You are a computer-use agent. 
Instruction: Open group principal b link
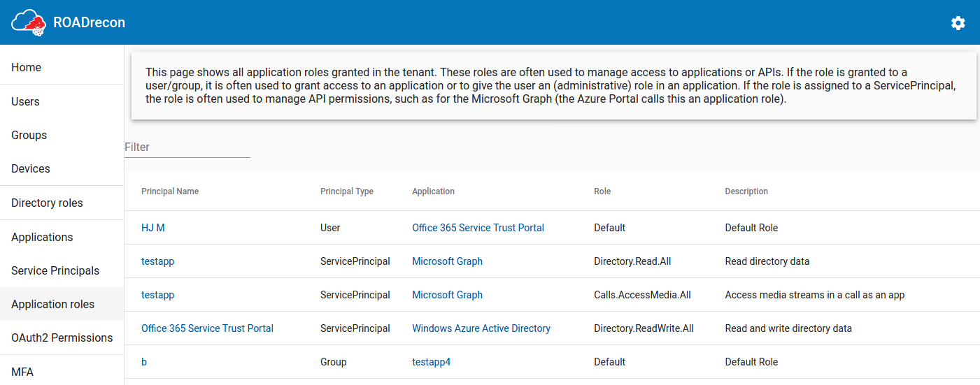point(144,362)
